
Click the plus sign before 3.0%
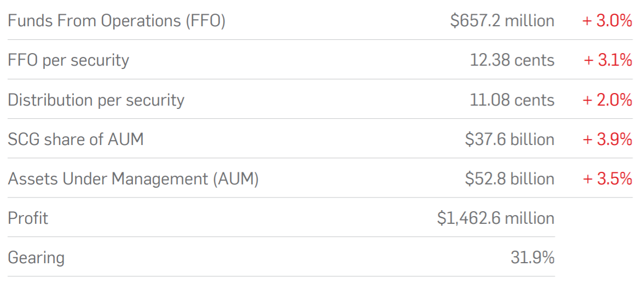coord(587,21)
